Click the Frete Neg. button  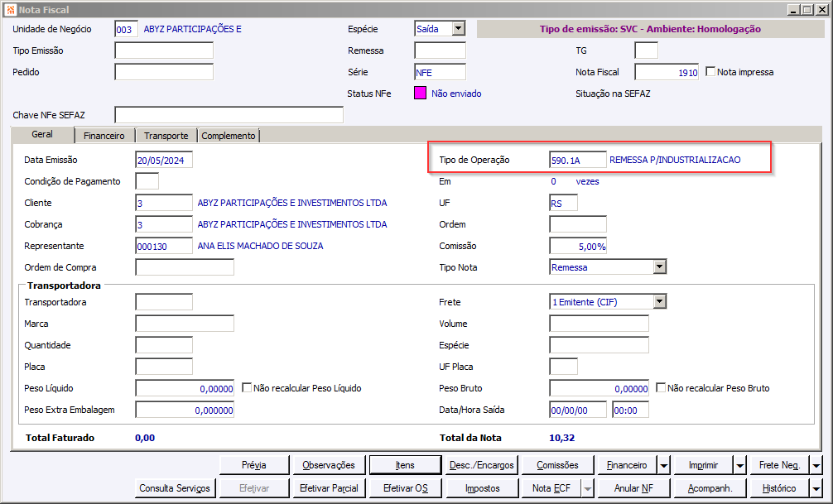point(779,465)
